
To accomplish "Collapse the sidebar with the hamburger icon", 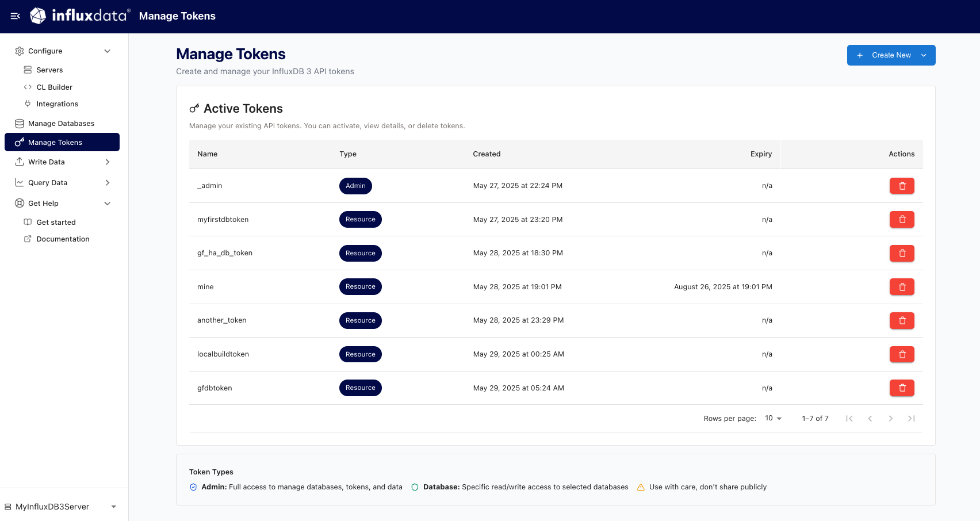I will coord(16,16).
